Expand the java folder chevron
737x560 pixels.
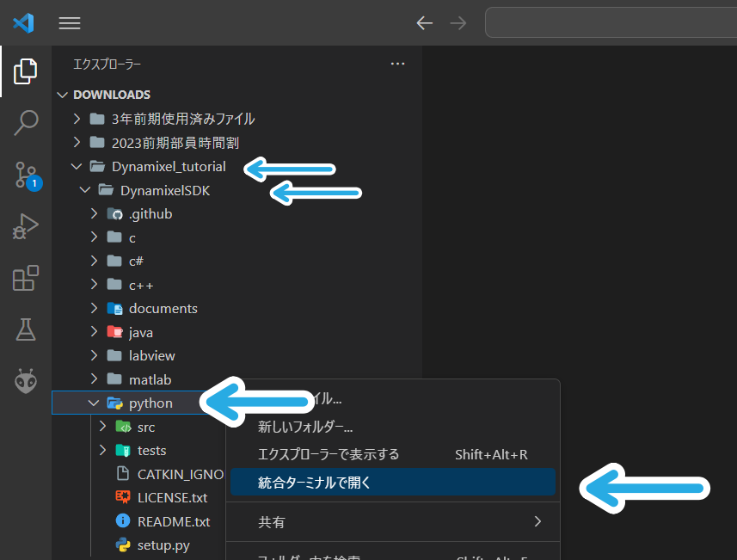(94, 331)
